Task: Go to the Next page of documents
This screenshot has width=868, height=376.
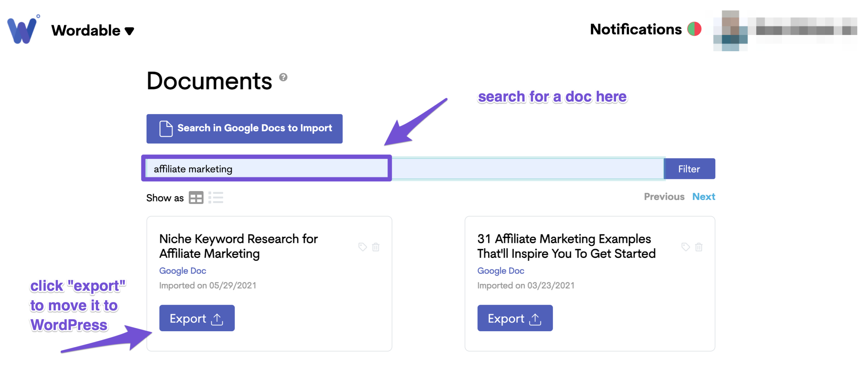Action: point(704,196)
